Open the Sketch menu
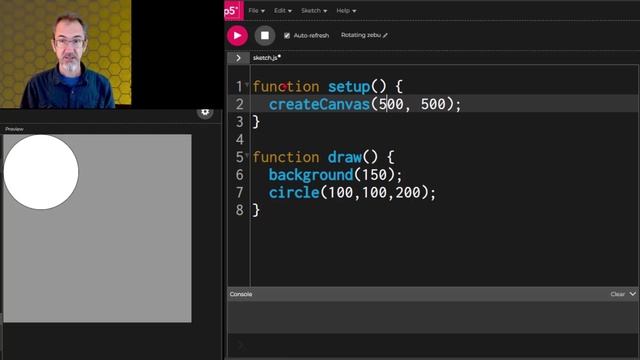 point(314,11)
